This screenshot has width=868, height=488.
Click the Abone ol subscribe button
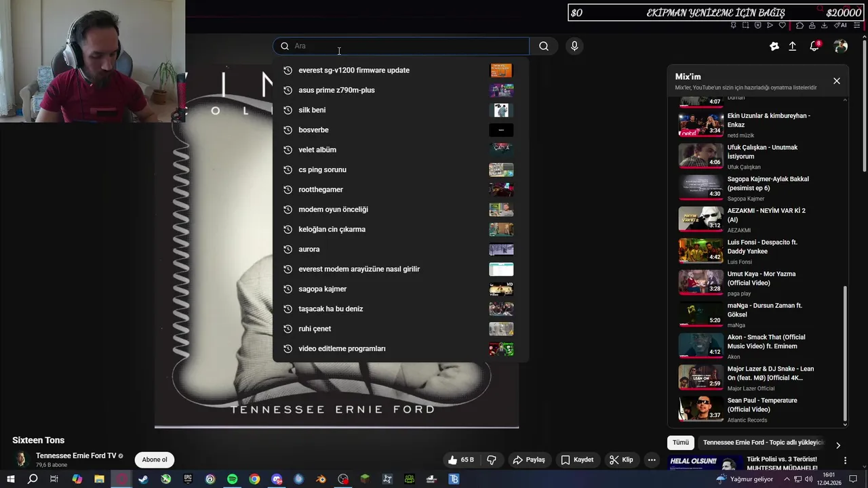(x=155, y=460)
